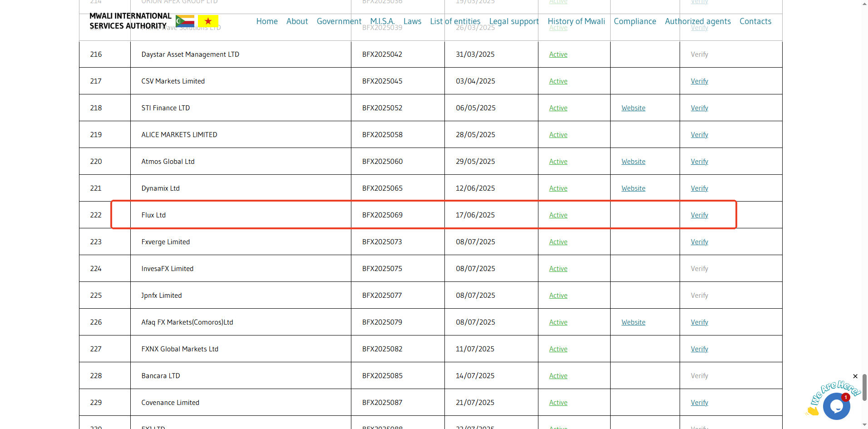This screenshot has height=429, width=868.
Task: Click the Comoros flag icon
Action: 185,21
